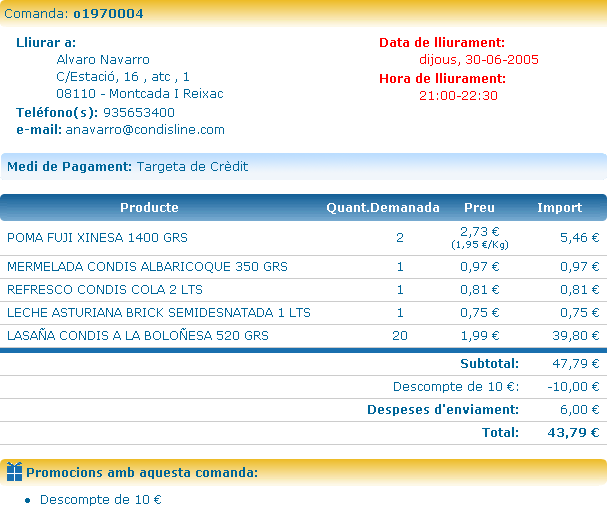The image size is (607, 506).
Task: Click the email anavarro@condisline.com
Action: (x=145, y=130)
